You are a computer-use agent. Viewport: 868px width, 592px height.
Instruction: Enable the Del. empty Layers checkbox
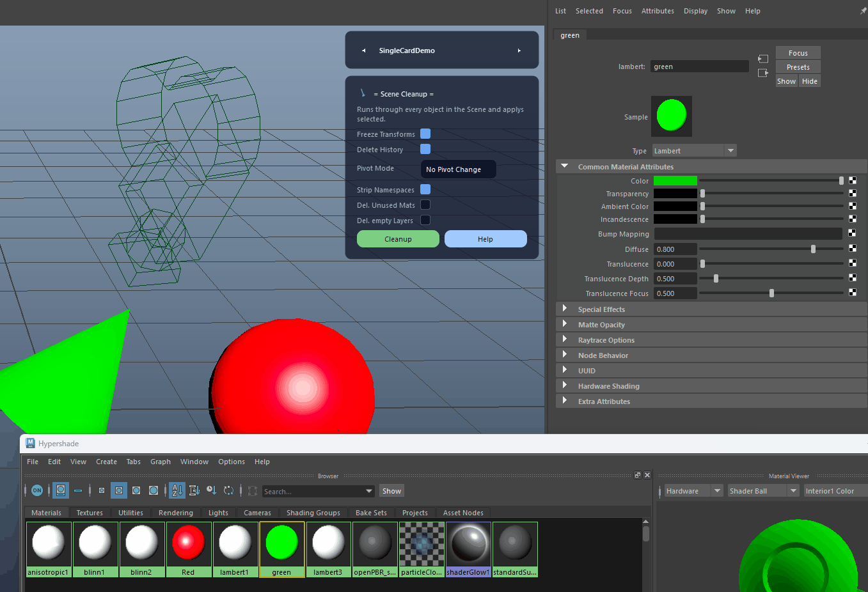425,220
